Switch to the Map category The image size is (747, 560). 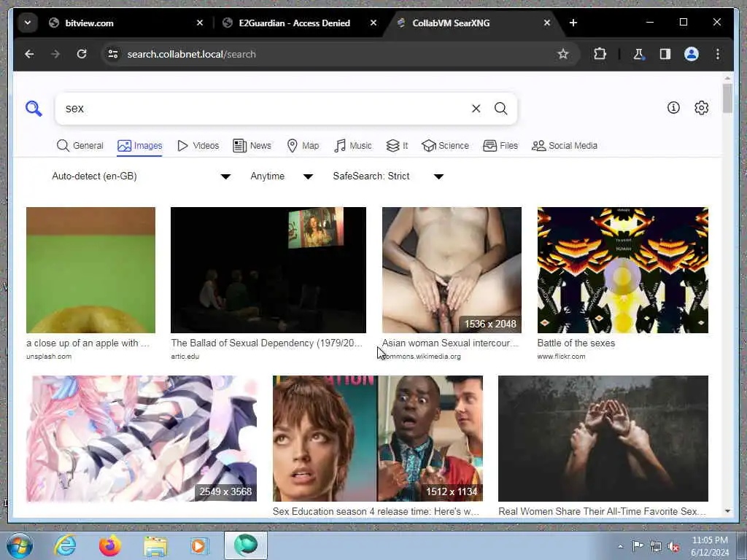tap(303, 146)
